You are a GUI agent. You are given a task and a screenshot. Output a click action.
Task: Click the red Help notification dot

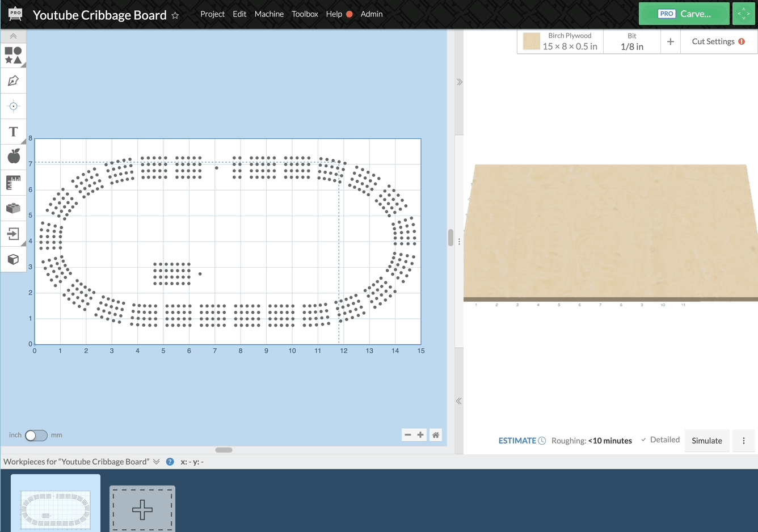(x=349, y=14)
